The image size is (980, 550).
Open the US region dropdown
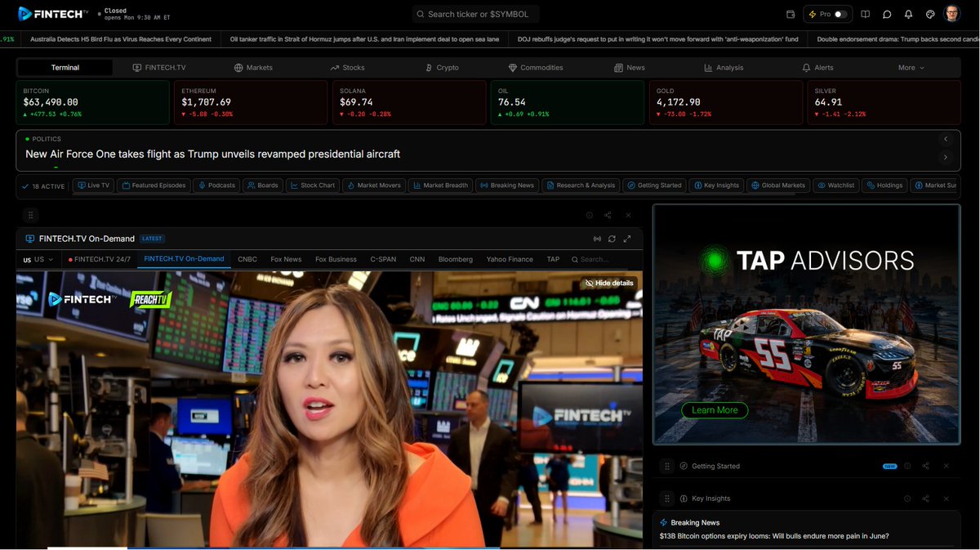tap(38, 260)
